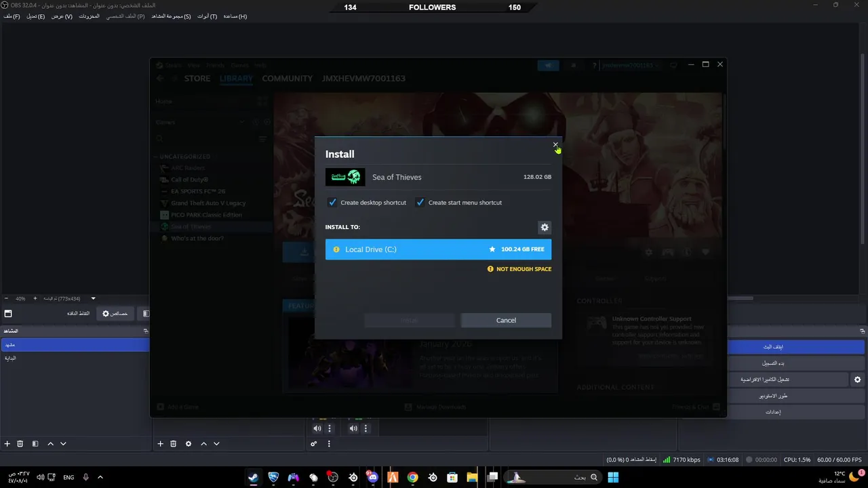Mute the first audio mixer channel

pyautogui.click(x=317, y=428)
